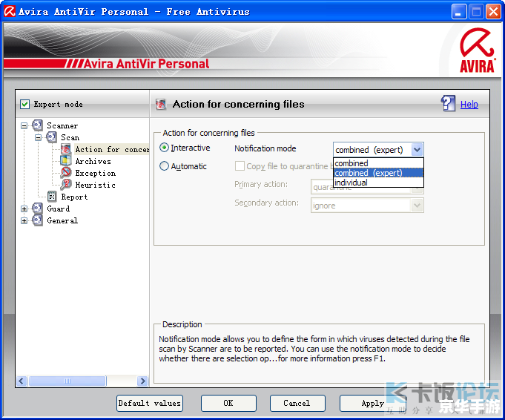Select Exception in the settings tree
This screenshot has width=505, height=420.
[x=96, y=173]
